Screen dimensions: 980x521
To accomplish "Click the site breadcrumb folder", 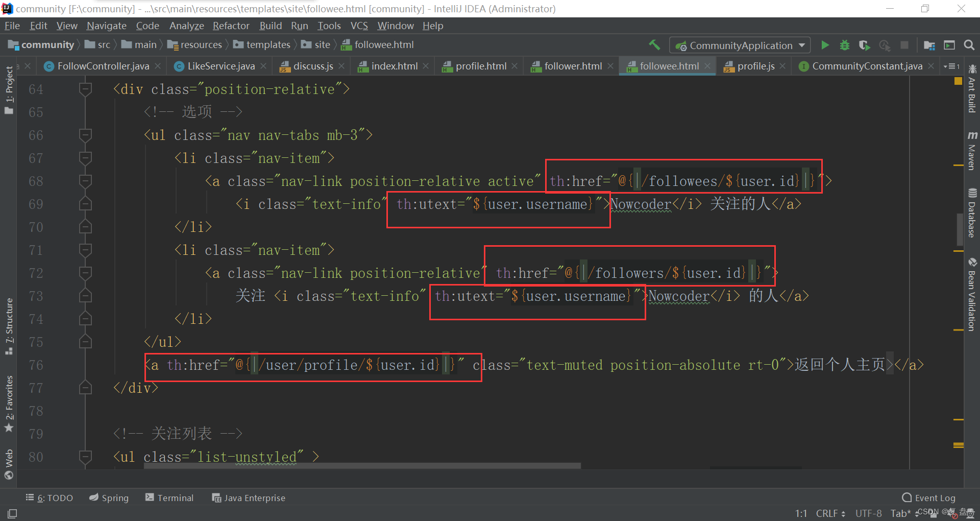I will (x=316, y=45).
